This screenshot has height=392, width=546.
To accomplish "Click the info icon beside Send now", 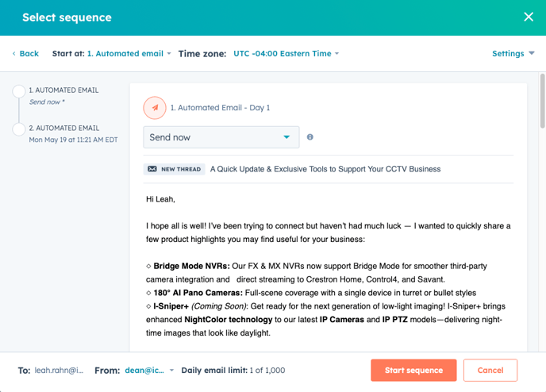I will [310, 137].
